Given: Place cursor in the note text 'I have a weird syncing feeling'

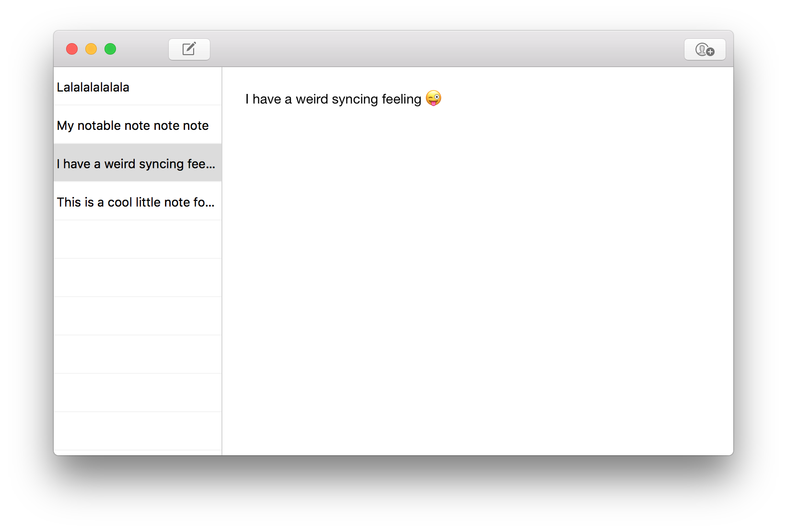Looking at the screenshot, I should [333, 99].
